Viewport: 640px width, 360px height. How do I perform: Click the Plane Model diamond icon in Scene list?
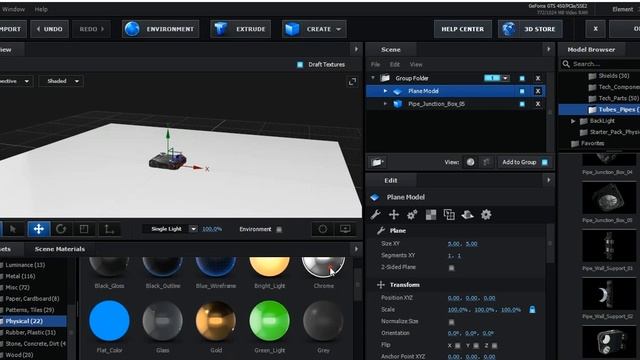coord(397,91)
